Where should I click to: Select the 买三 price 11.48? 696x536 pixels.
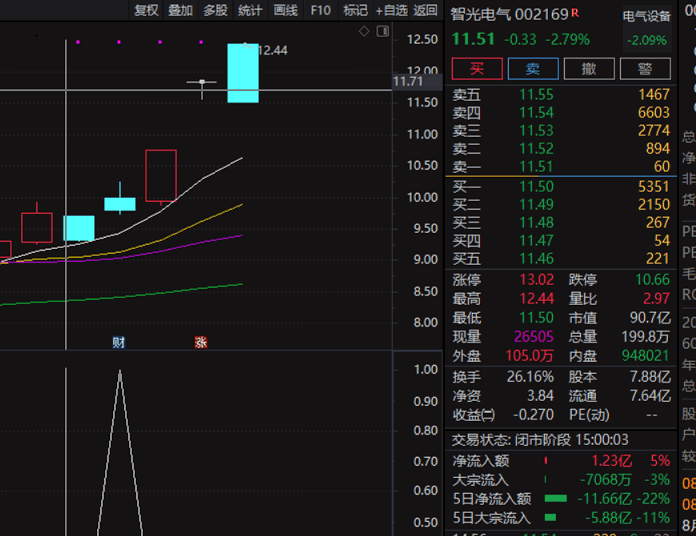(536, 222)
